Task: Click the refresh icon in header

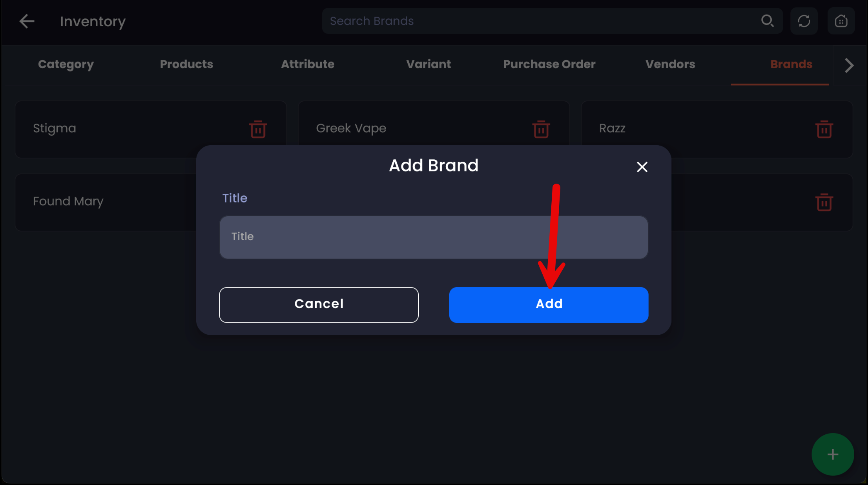Action: point(804,21)
